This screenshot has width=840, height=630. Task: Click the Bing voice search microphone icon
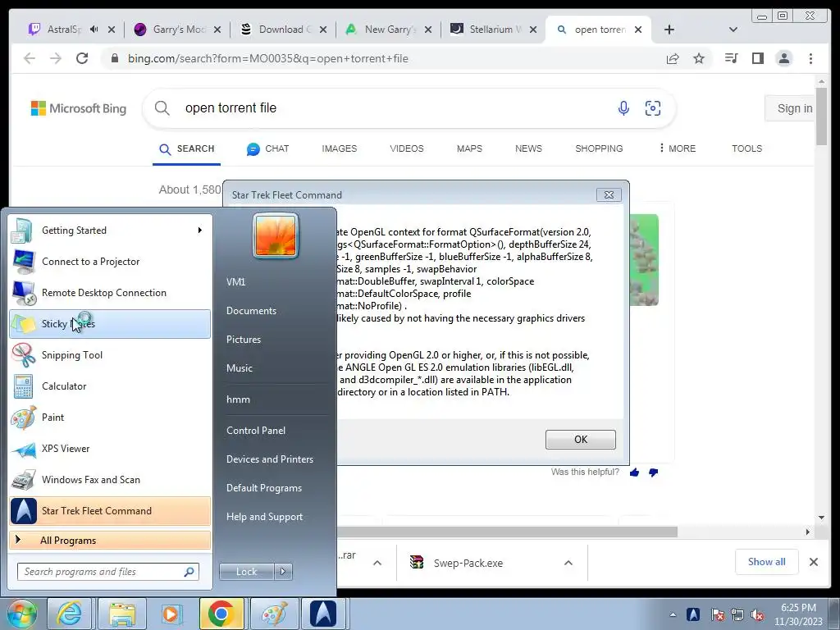click(x=623, y=108)
